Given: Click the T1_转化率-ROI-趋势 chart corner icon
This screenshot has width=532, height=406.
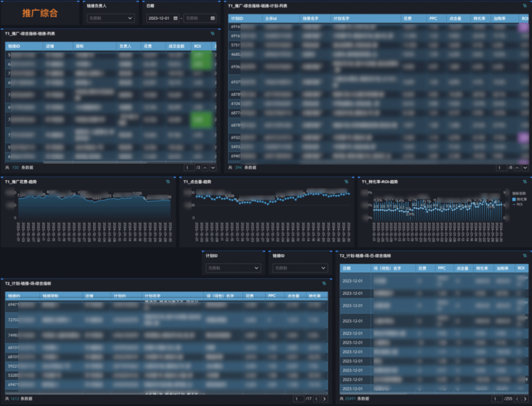Looking at the screenshot, I should (x=524, y=182).
